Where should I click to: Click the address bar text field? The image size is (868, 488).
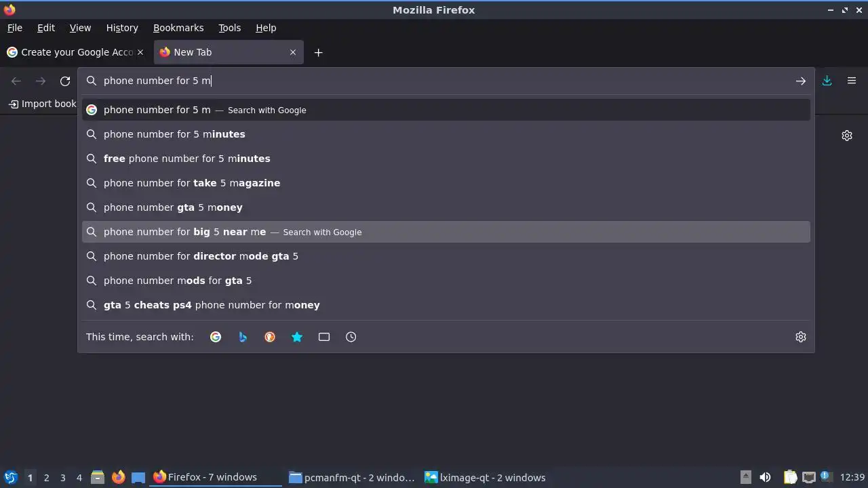coord(446,81)
